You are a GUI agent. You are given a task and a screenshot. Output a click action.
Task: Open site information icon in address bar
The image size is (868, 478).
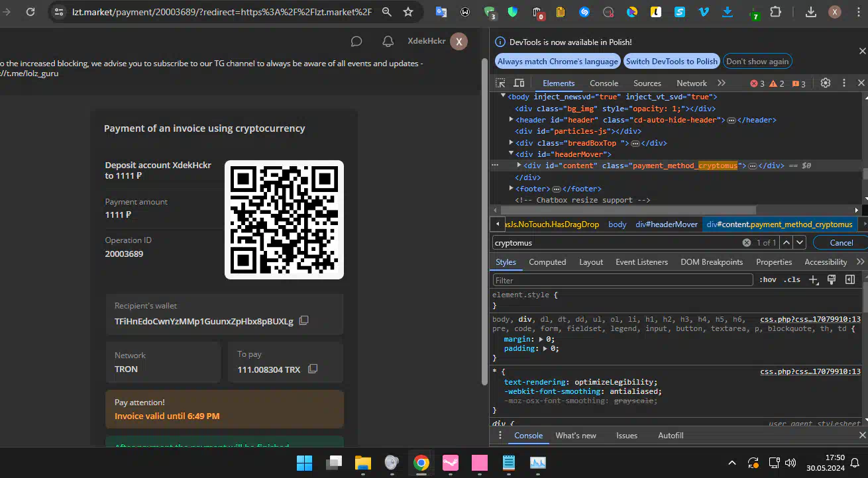pos(59,12)
